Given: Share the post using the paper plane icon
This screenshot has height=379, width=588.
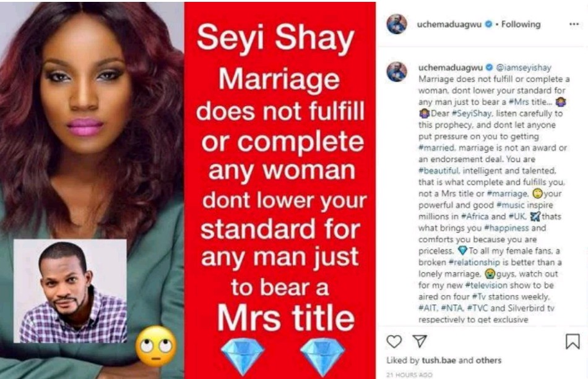Looking at the screenshot, I should pos(420,341).
